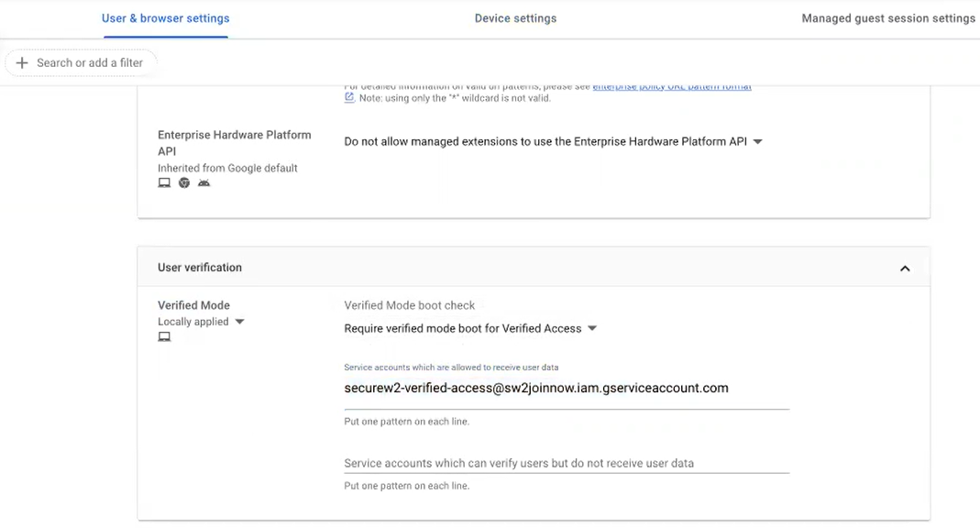The height and width of the screenshot is (528, 980).
Task: Click the ChromeOS laptop icon under Enterprise Hardware Platform API
Action: [x=164, y=183]
